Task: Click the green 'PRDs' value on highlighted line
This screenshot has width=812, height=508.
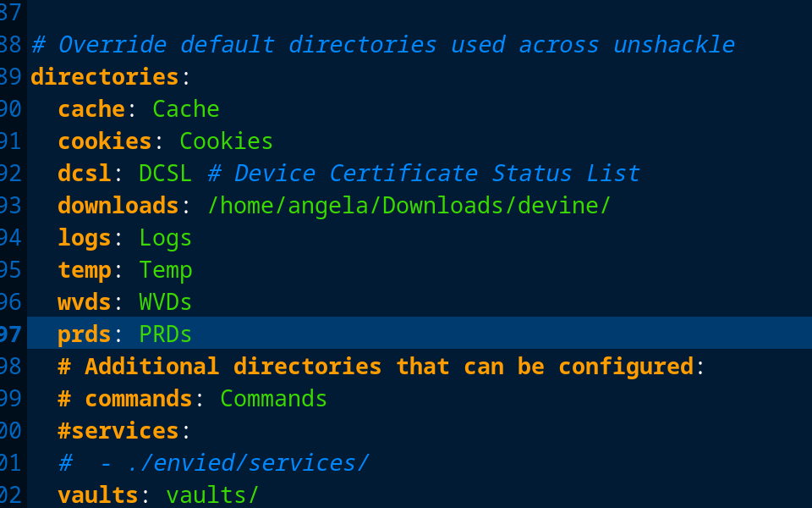Action: point(165,334)
